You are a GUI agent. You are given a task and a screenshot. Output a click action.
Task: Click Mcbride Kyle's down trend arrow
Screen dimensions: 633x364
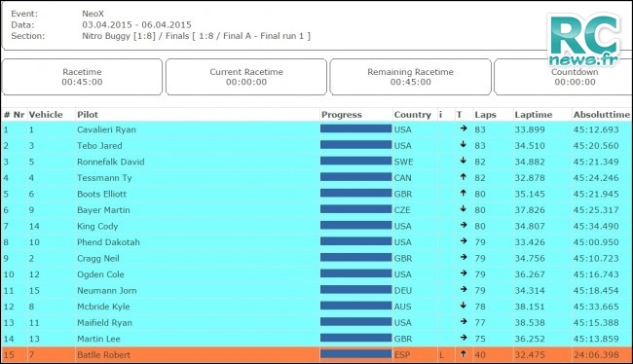click(x=463, y=306)
